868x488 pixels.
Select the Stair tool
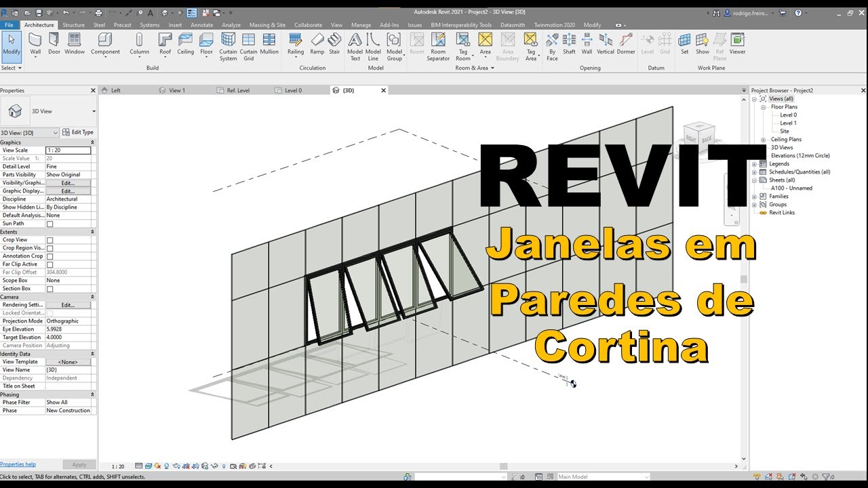334,43
